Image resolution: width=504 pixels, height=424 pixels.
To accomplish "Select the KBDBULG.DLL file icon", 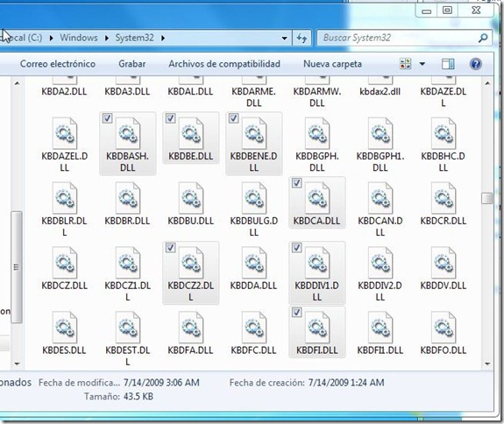I will [x=254, y=198].
